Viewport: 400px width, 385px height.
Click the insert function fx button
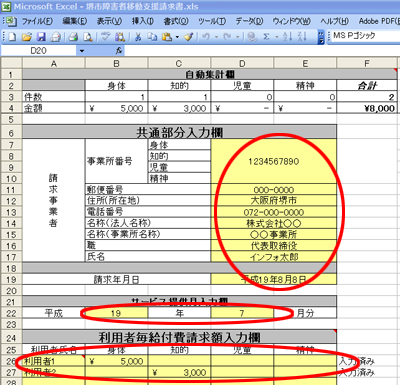coord(119,51)
